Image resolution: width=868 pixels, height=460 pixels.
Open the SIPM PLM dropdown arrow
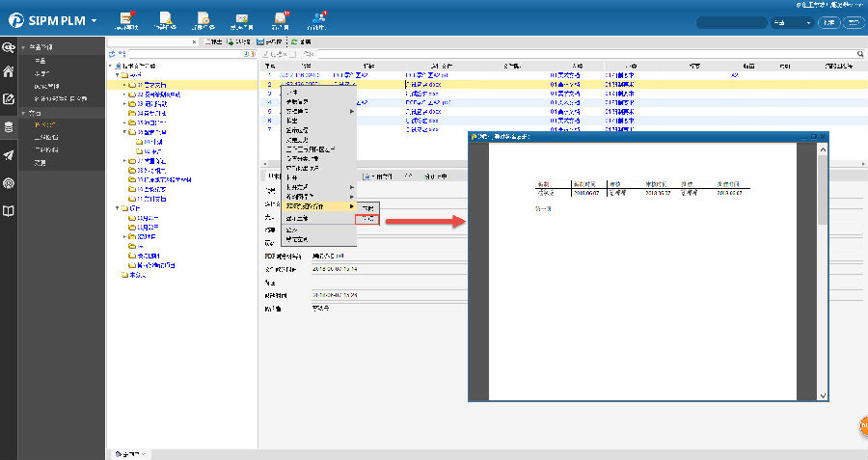(x=94, y=21)
